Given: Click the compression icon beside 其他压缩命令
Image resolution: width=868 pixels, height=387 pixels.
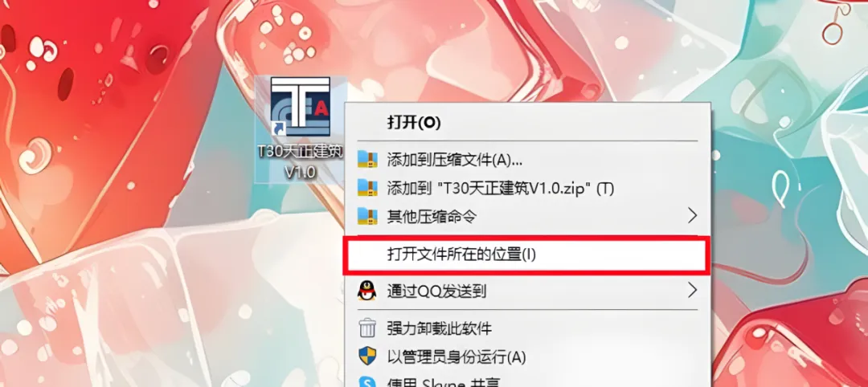Looking at the screenshot, I should 367,216.
